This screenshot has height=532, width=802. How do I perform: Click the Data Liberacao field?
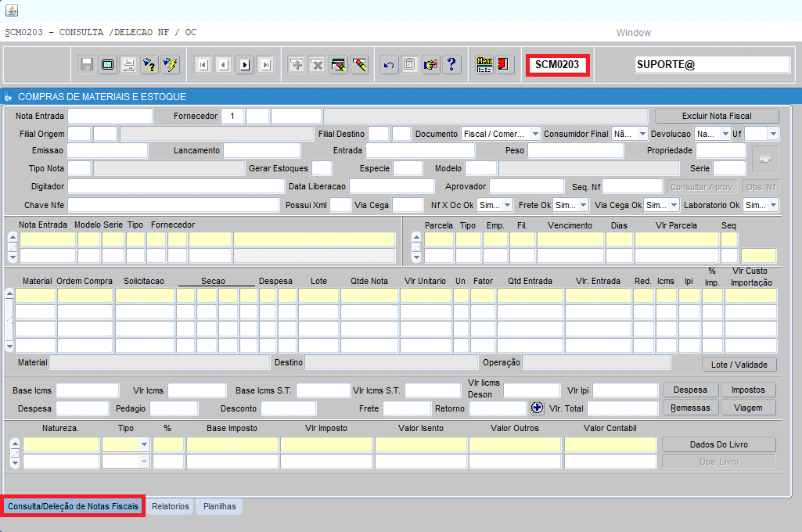coord(391,187)
